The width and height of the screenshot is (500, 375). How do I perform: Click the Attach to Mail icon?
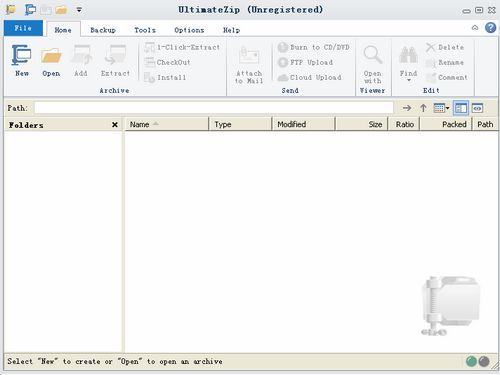(249, 55)
